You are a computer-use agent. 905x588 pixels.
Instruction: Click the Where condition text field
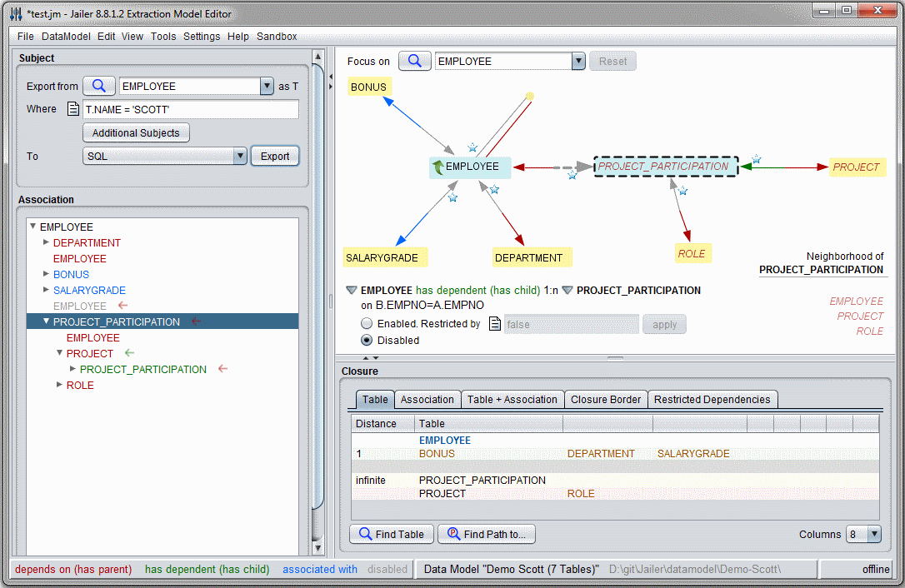point(190,109)
